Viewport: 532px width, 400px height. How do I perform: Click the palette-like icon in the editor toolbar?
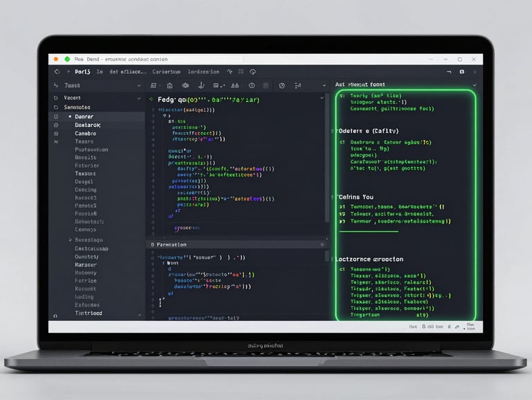click(282, 85)
